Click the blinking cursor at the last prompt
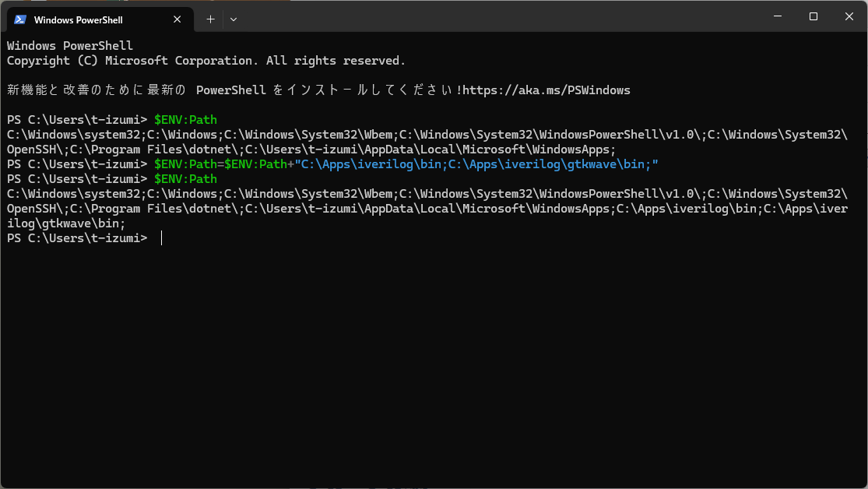This screenshot has width=868, height=489. 162,238
